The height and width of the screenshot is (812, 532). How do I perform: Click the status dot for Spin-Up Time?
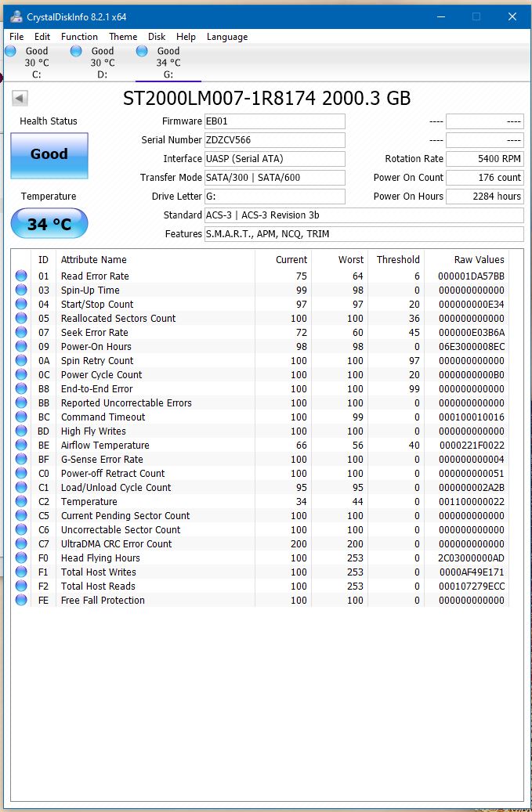[21, 290]
